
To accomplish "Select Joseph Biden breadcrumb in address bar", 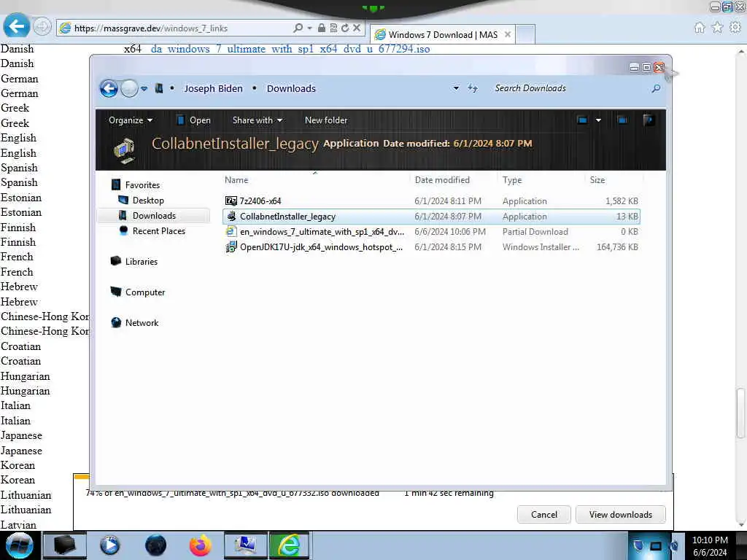I will click(213, 88).
